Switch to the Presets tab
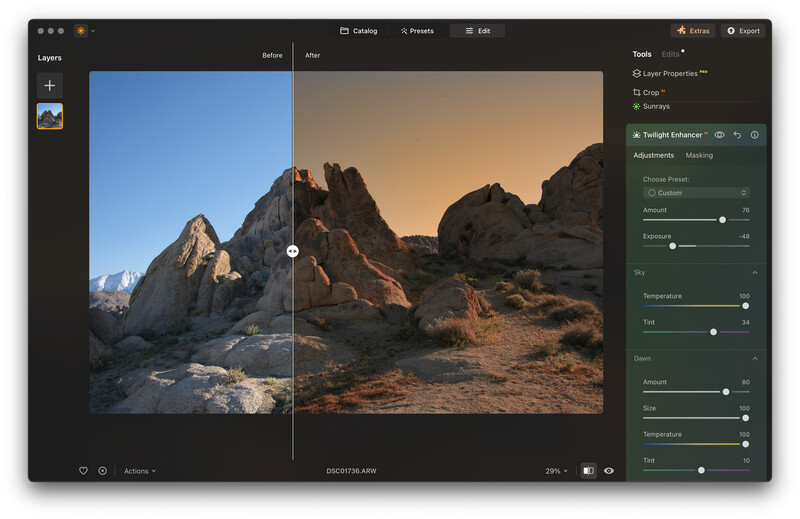Viewport: 800px width, 519px height. coord(417,31)
